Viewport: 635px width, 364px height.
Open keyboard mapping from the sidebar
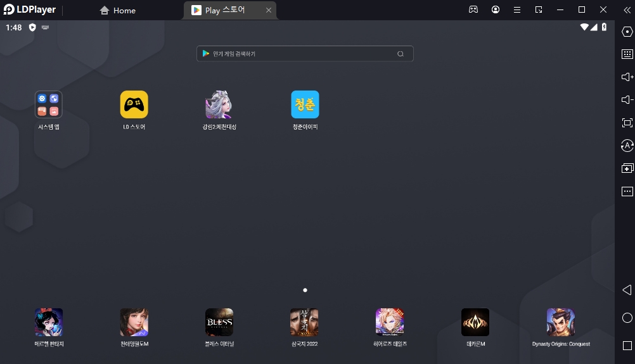(x=627, y=54)
